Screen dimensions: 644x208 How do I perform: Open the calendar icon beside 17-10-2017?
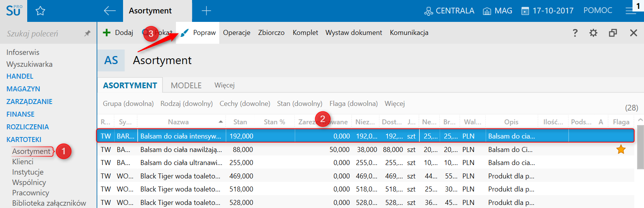[525, 11]
